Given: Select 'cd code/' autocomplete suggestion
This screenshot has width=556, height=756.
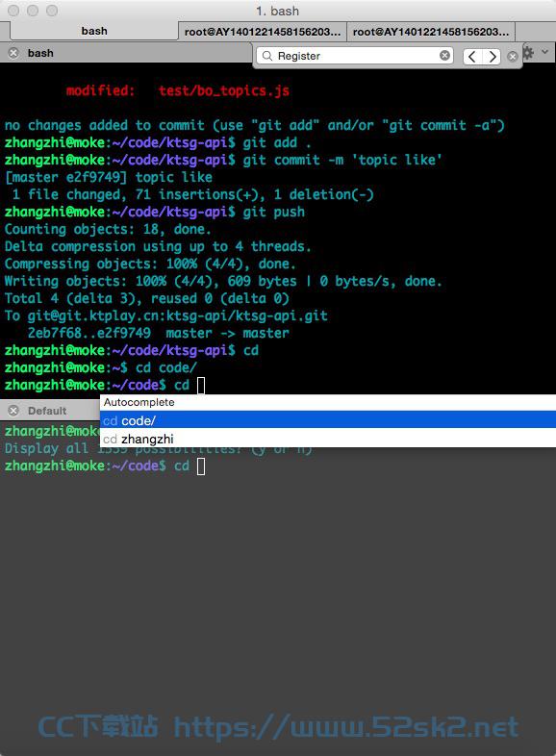Looking at the screenshot, I should 328,420.
